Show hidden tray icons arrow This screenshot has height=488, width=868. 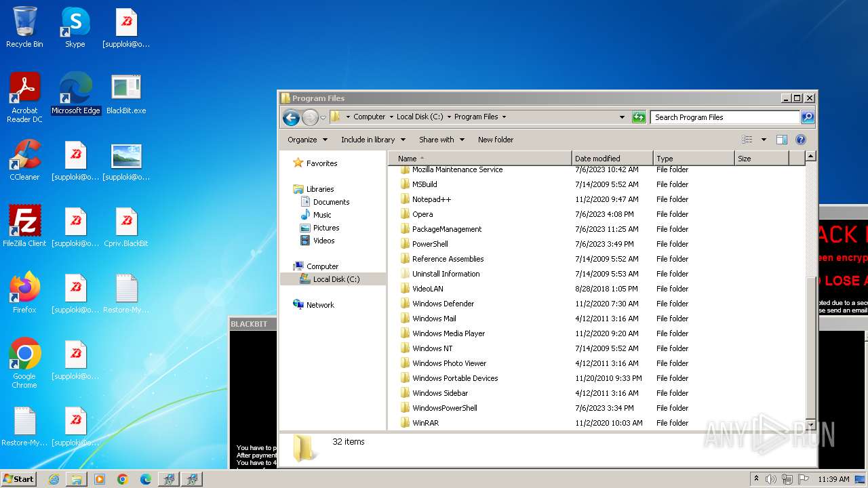757,479
